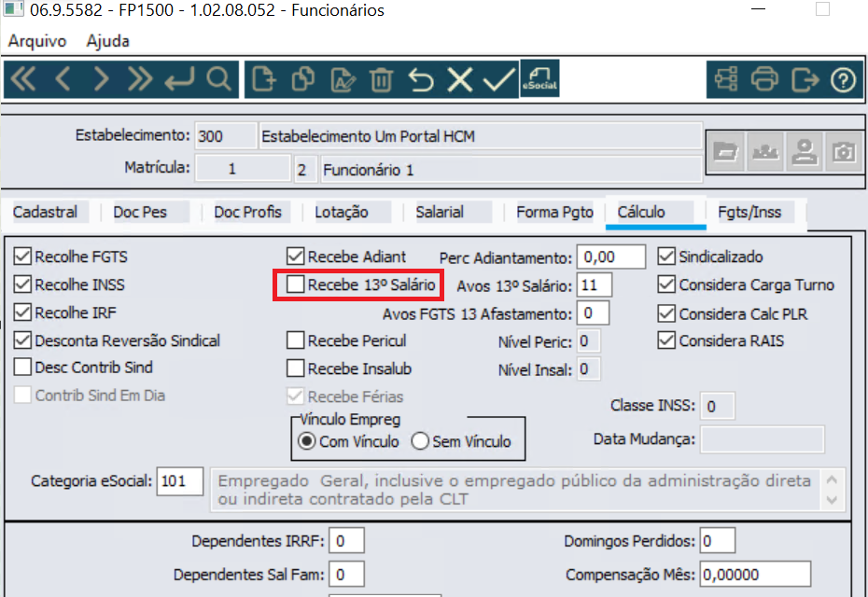This screenshot has width=868, height=597.
Task: Uncheck Sindicalizado
Action: (x=666, y=257)
